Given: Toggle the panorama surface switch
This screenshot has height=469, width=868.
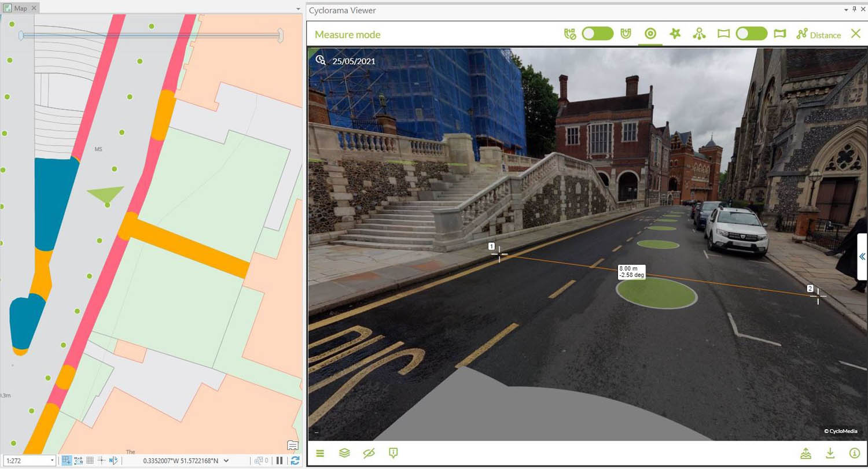Looking at the screenshot, I should click(x=751, y=34).
